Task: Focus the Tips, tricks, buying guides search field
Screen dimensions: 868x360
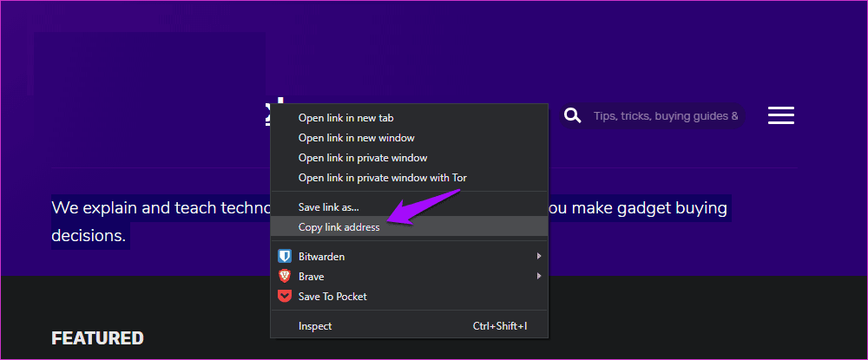Action: [666, 115]
